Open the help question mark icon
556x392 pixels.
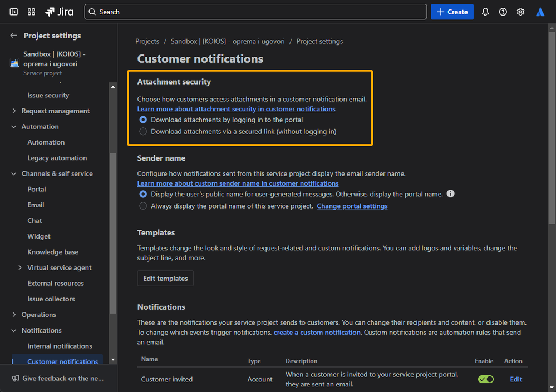click(x=503, y=12)
